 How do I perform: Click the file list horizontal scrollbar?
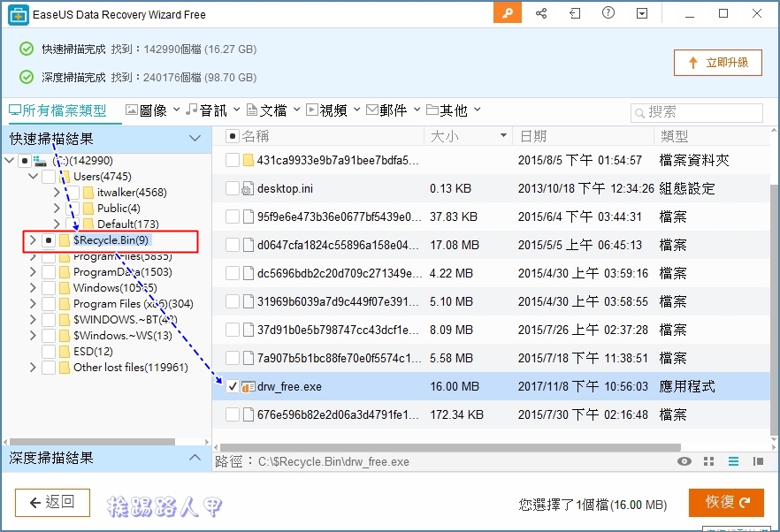(450, 447)
